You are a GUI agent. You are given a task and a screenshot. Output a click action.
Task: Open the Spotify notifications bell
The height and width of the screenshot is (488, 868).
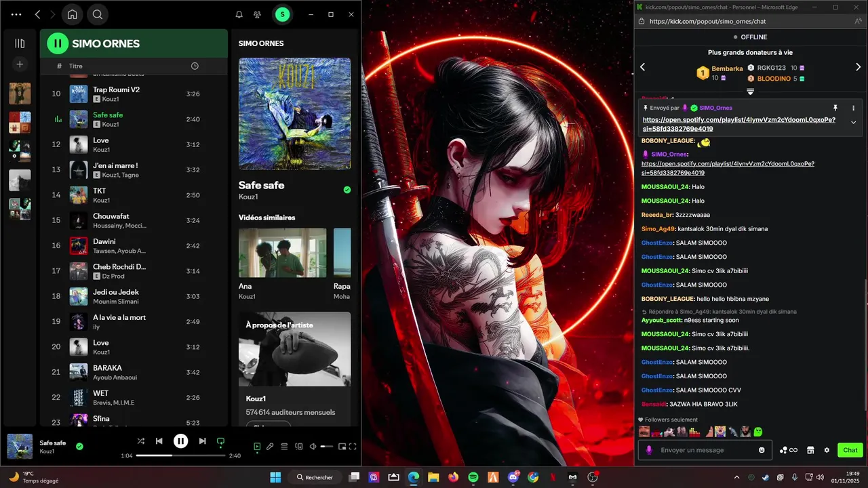tap(239, 14)
